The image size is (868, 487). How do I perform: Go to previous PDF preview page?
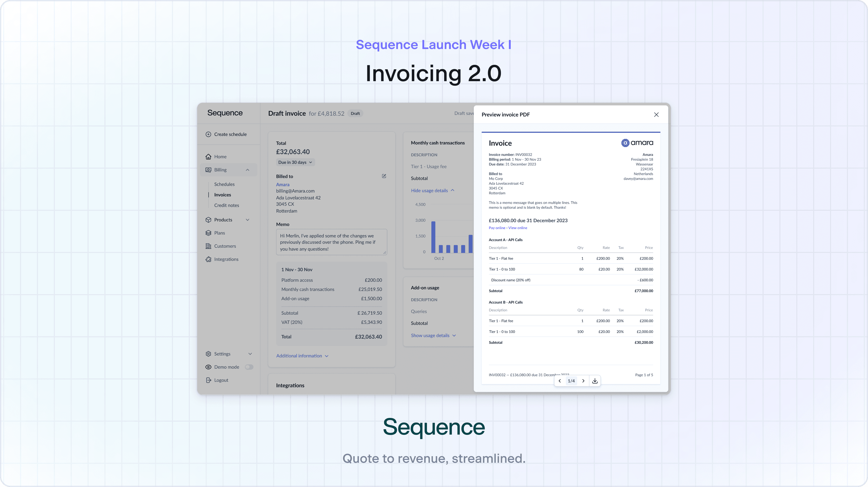560,381
